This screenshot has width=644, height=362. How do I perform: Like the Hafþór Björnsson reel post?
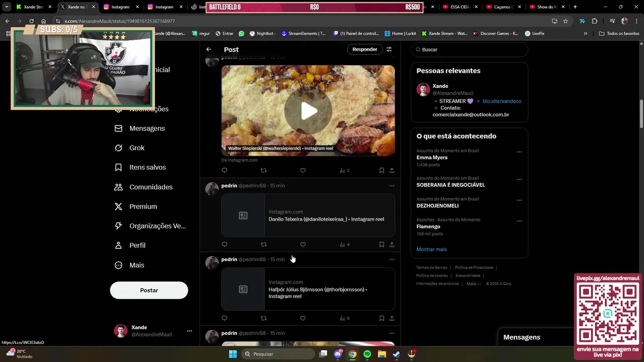pos(303,318)
